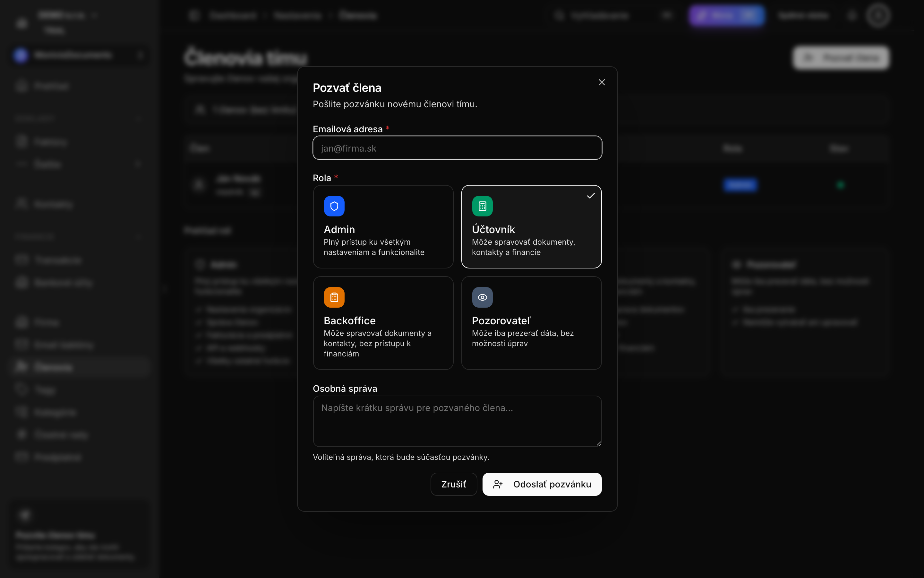The image size is (924, 578).
Task: Choose the Pozorovateľ role card
Action: (531, 323)
